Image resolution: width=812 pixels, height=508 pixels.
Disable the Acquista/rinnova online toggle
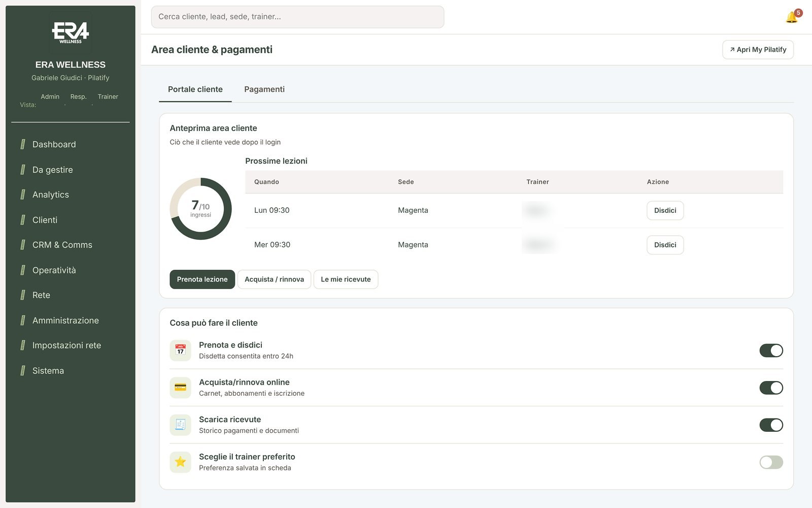coord(771,388)
